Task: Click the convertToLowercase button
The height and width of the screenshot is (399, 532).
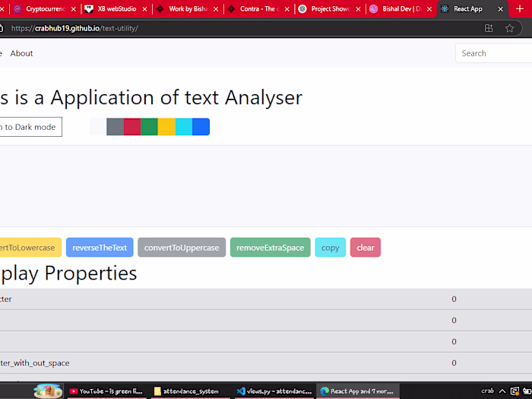Action: pyautogui.click(x=30, y=247)
